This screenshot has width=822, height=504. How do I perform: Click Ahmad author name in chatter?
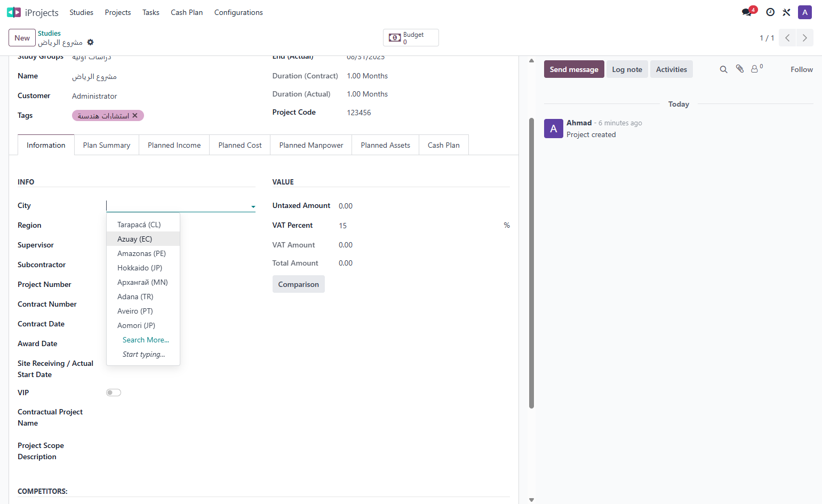[579, 123]
